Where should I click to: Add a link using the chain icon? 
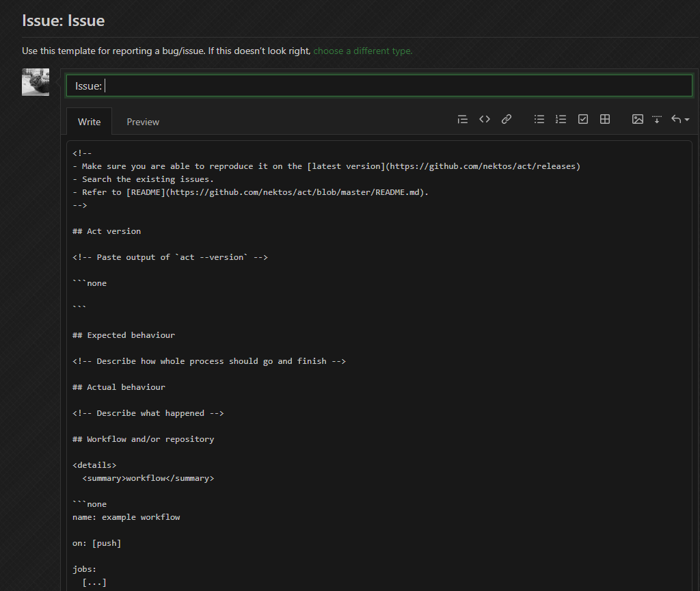507,119
